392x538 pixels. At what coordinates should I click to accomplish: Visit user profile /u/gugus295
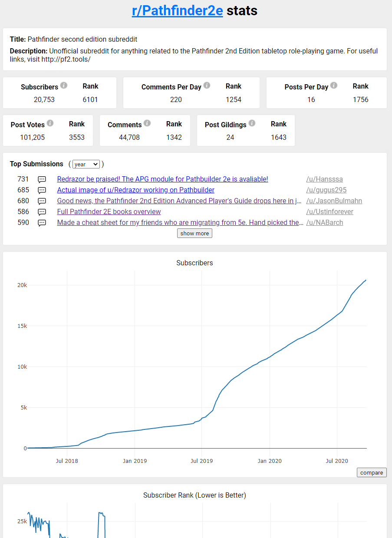click(x=326, y=190)
